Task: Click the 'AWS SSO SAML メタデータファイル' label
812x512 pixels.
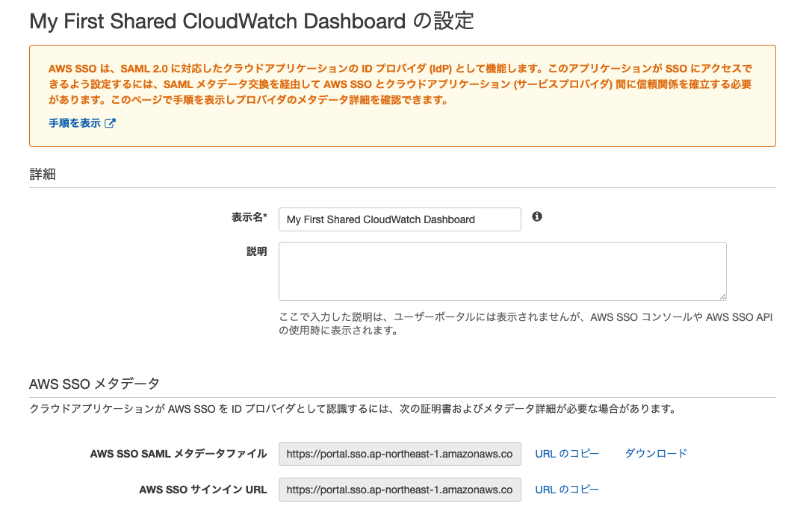Action: 179,454
